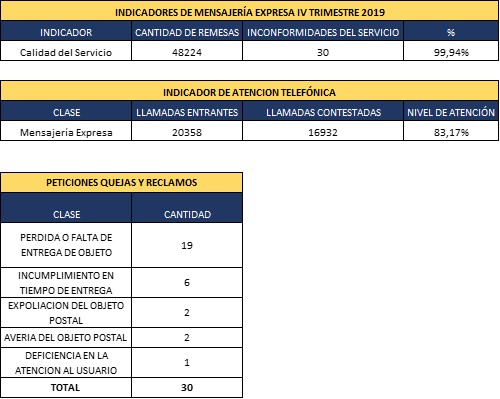Select the 'AVERIA DEL OBJETO POSTAL' row label

[66, 338]
